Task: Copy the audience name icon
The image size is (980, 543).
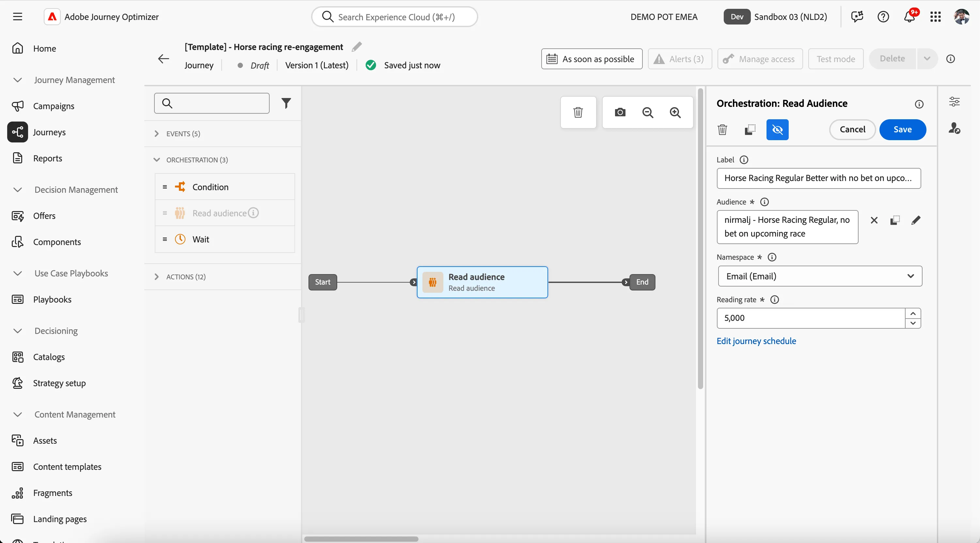Action: click(895, 220)
